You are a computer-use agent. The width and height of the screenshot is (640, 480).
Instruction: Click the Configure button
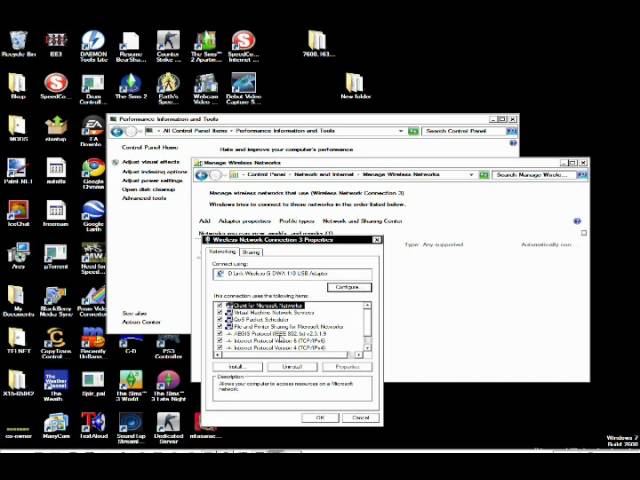tap(349, 287)
